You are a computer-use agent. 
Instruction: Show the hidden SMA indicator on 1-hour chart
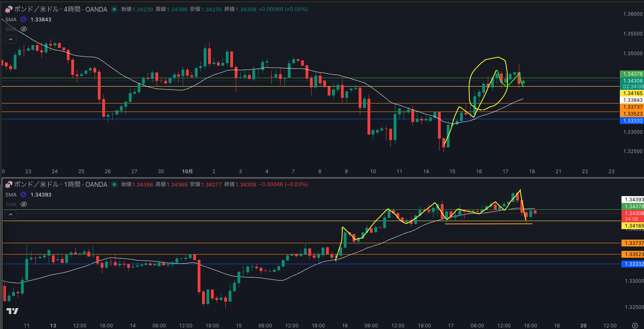pyautogui.click(x=24, y=204)
